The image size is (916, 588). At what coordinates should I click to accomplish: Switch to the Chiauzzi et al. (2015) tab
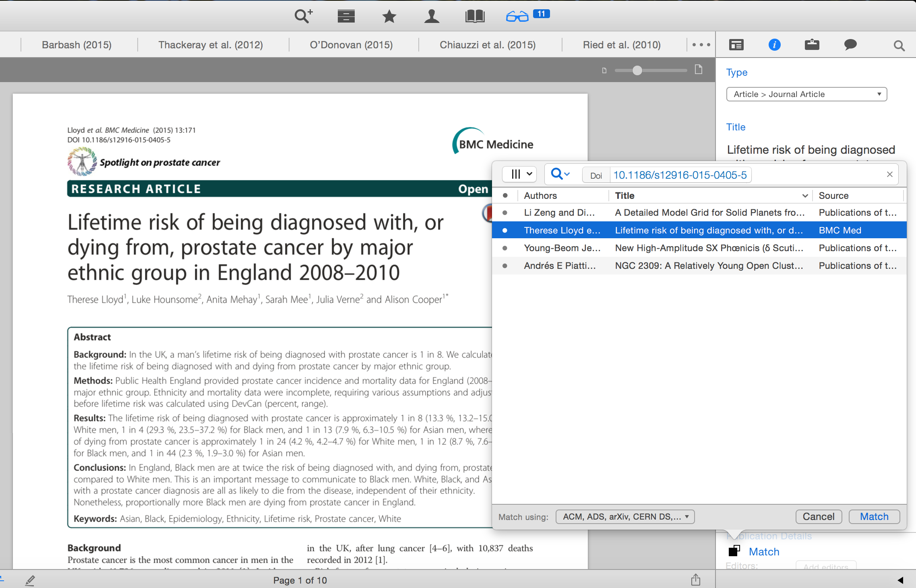(x=488, y=45)
